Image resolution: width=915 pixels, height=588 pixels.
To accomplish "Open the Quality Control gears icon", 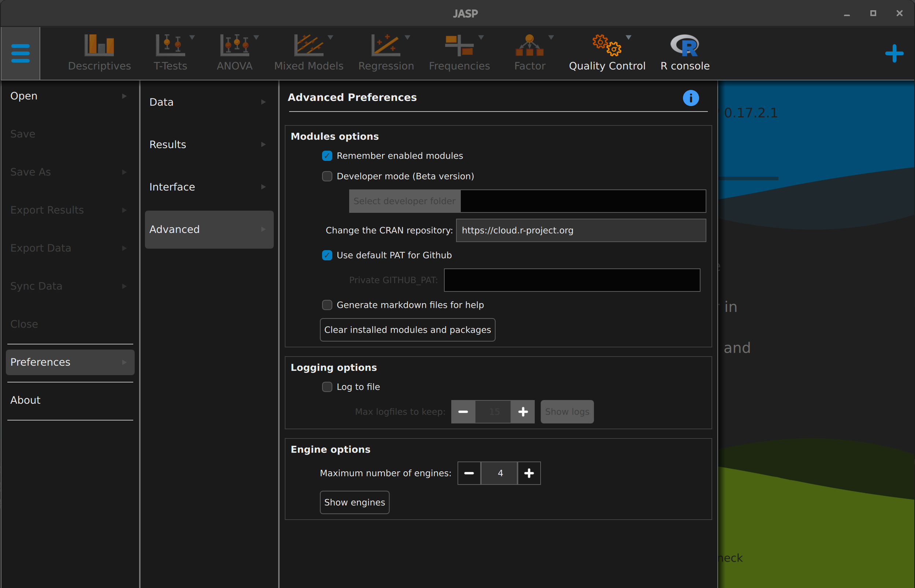I will coord(606,46).
